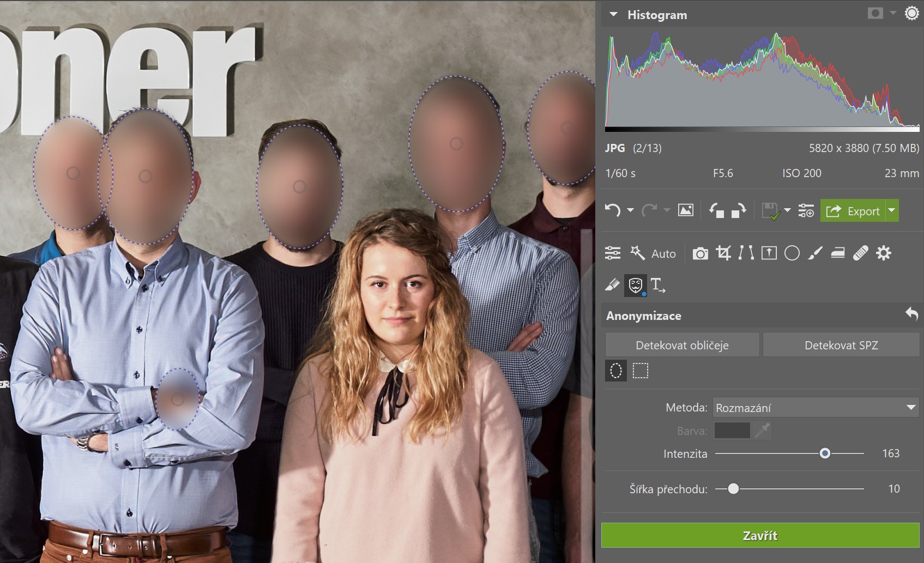The image size is (924, 563).
Task: Select the eraser tool
Action: [x=613, y=284]
